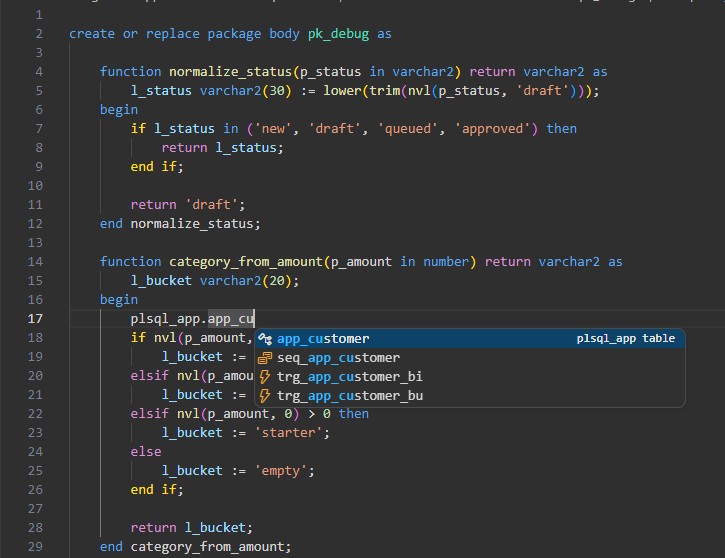
Task: Click line number 17 in gutter
Action: [35, 319]
